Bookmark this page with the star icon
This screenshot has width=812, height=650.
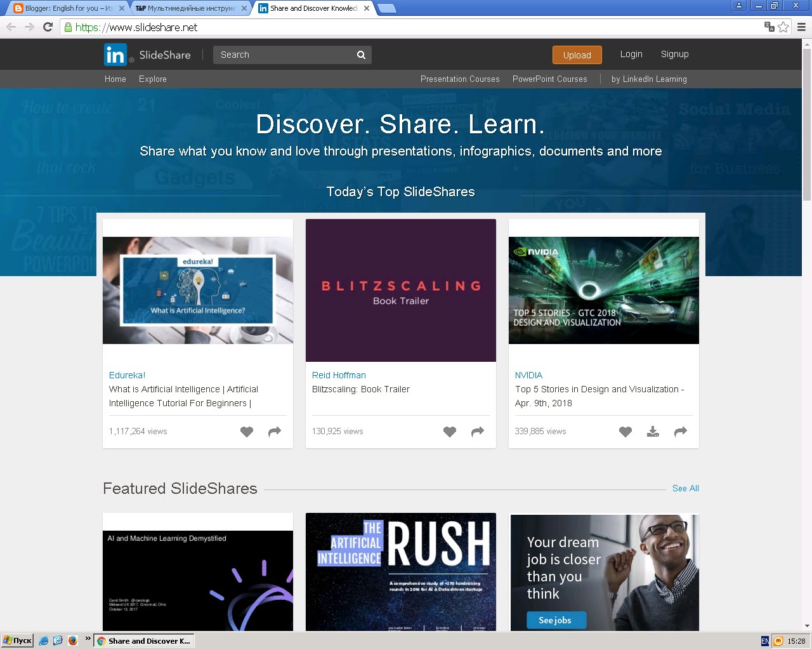tap(783, 27)
